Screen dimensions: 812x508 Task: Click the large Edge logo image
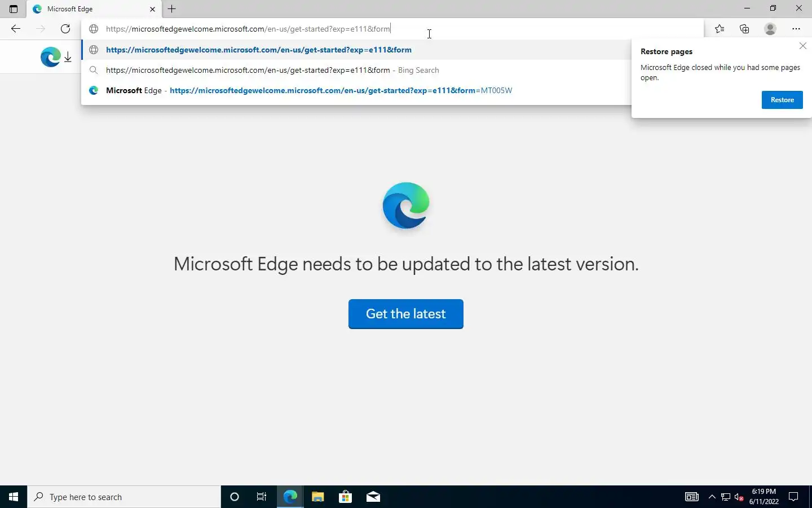point(406,205)
